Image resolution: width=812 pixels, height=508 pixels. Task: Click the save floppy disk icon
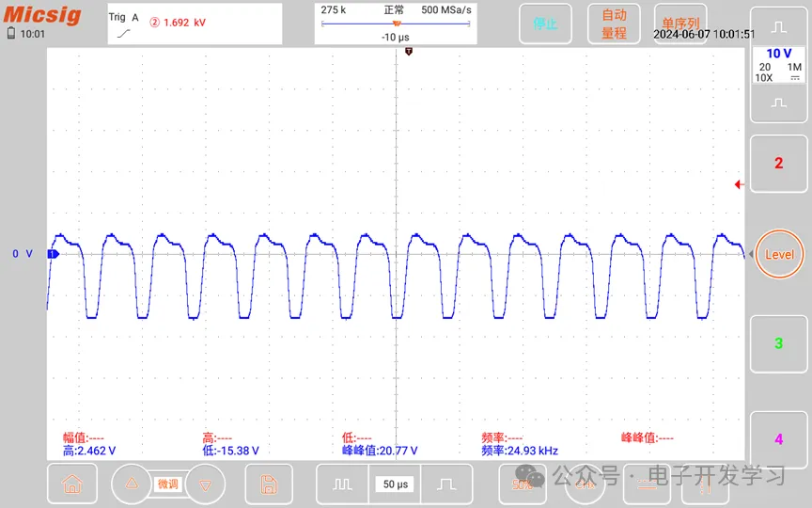click(x=268, y=484)
